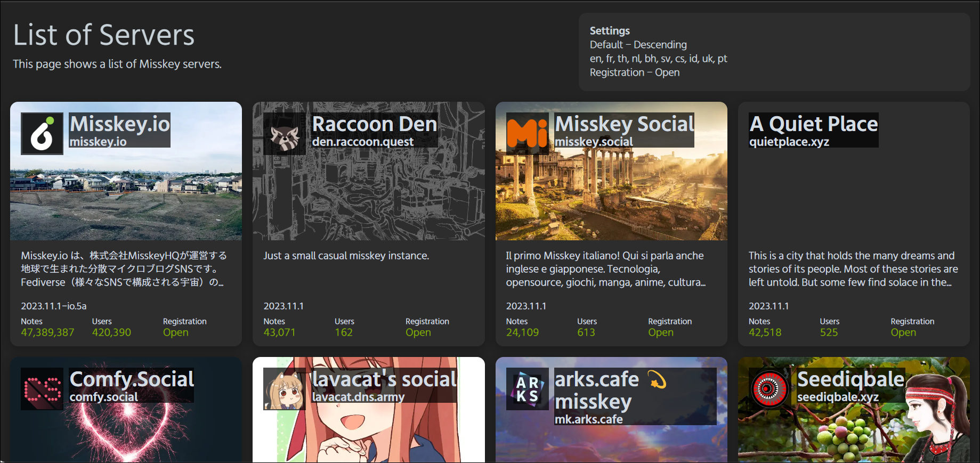The height and width of the screenshot is (463, 980).
Task: Click the Misskey Social orange Mi logo
Action: click(x=528, y=134)
